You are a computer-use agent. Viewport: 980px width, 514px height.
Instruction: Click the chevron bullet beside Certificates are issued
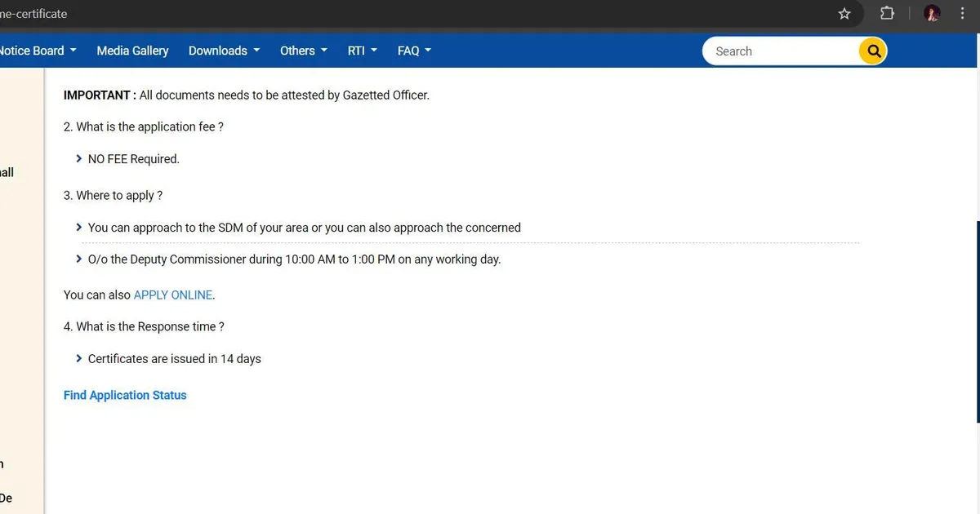[79, 359]
